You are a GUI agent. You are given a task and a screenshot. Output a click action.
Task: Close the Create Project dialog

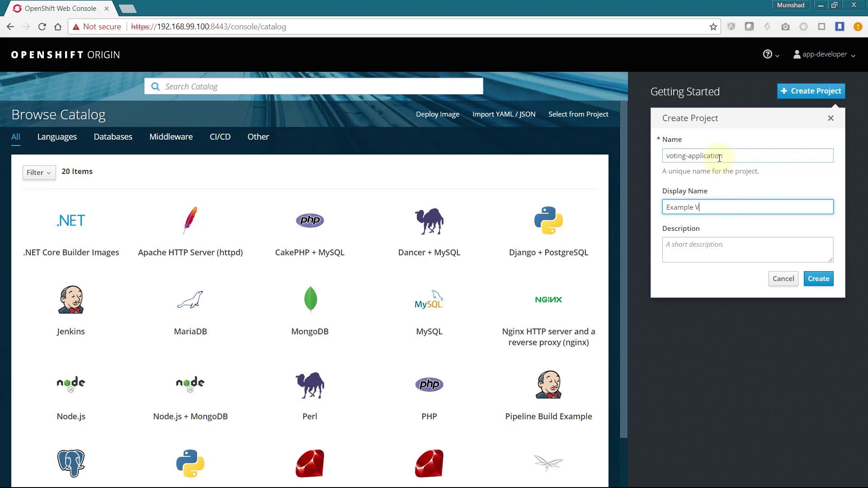tap(830, 118)
